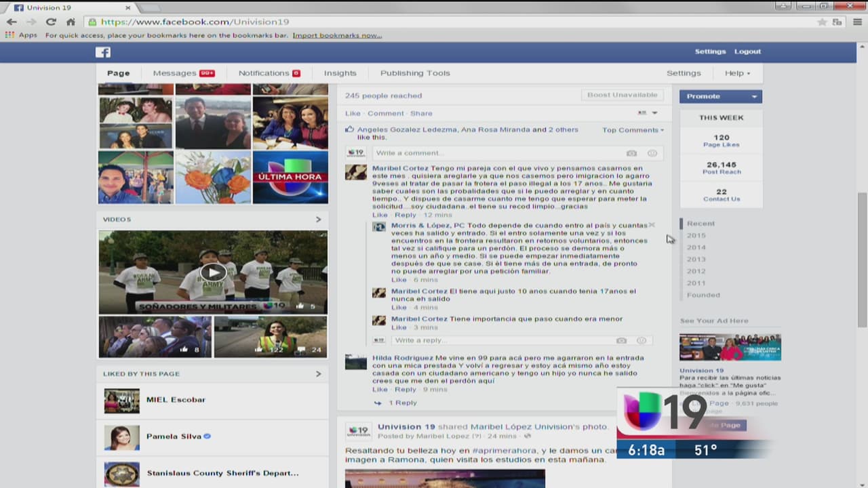This screenshot has width=868, height=488.
Task: Click Import bookmarks now link
Action: click(337, 35)
